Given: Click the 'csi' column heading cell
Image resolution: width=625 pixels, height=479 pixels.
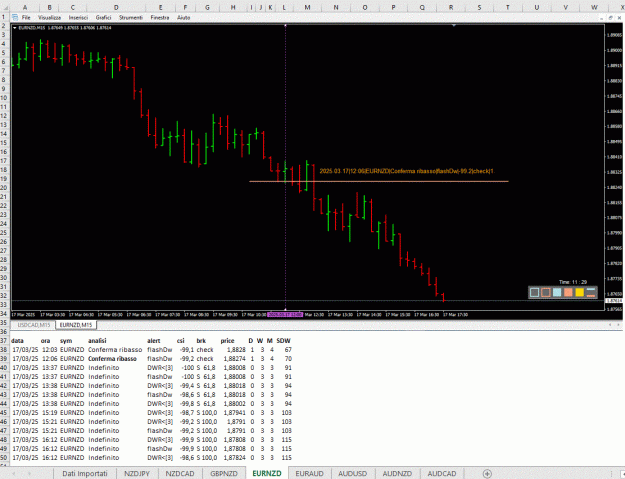Looking at the screenshot, I should (181, 341).
